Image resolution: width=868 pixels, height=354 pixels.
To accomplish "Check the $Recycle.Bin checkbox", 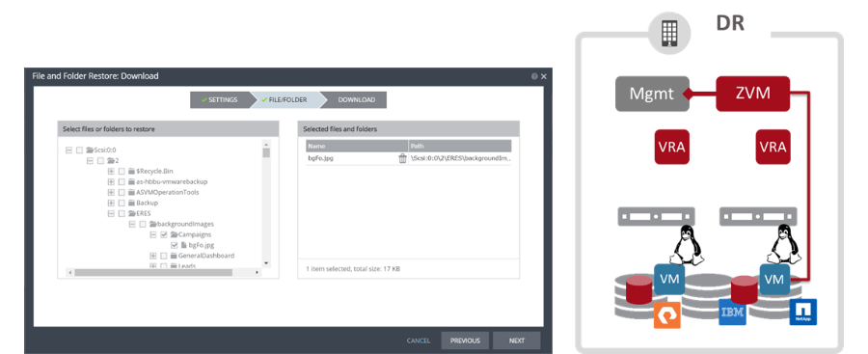I will point(122,171).
